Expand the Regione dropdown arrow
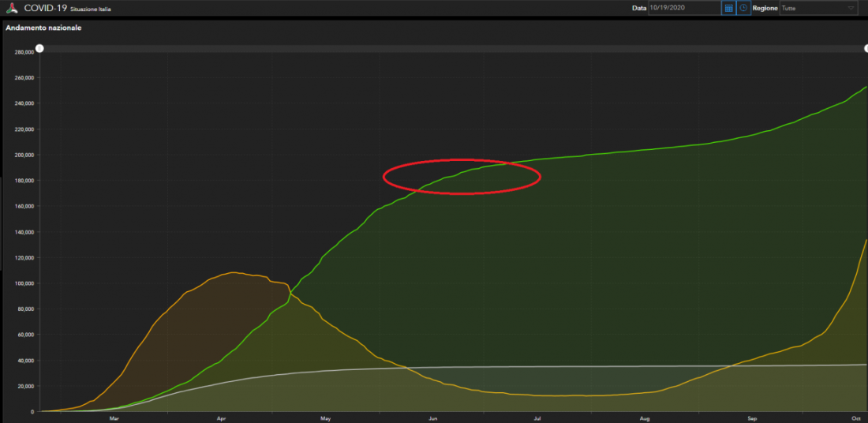The width and height of the screenshot is (868, 423). pos(851,8)
